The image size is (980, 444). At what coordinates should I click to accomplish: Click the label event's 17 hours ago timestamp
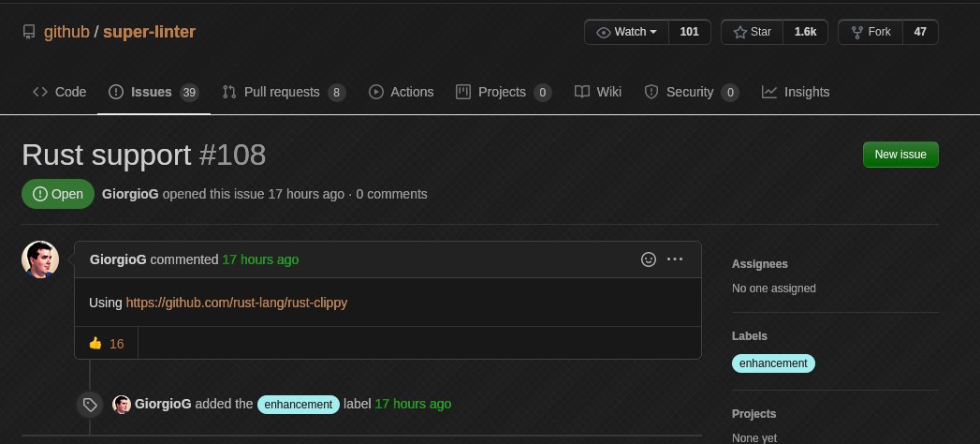tap(413, 404)
